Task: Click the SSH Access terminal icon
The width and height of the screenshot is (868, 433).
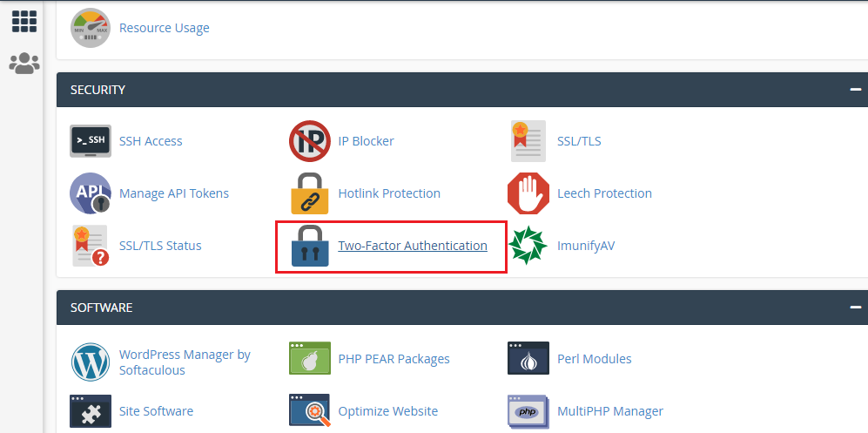Action: click(x=91, y=141)
